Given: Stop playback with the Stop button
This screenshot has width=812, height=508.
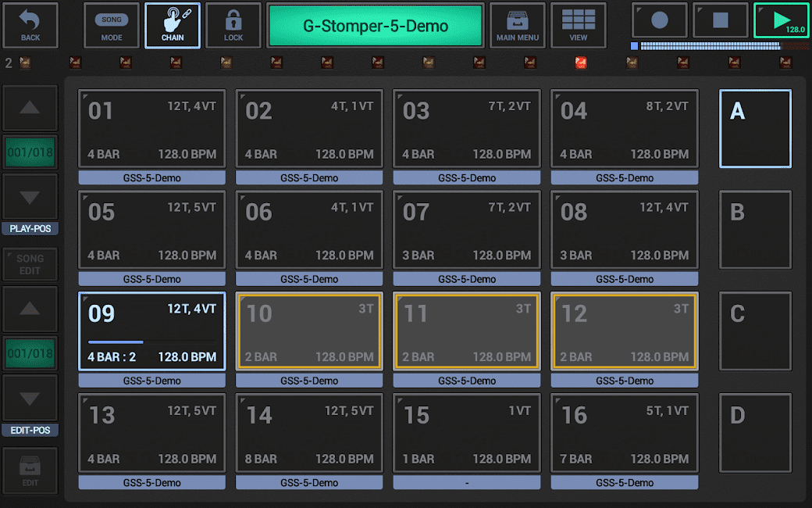Looking at the screenshot, I should point(721,20).
